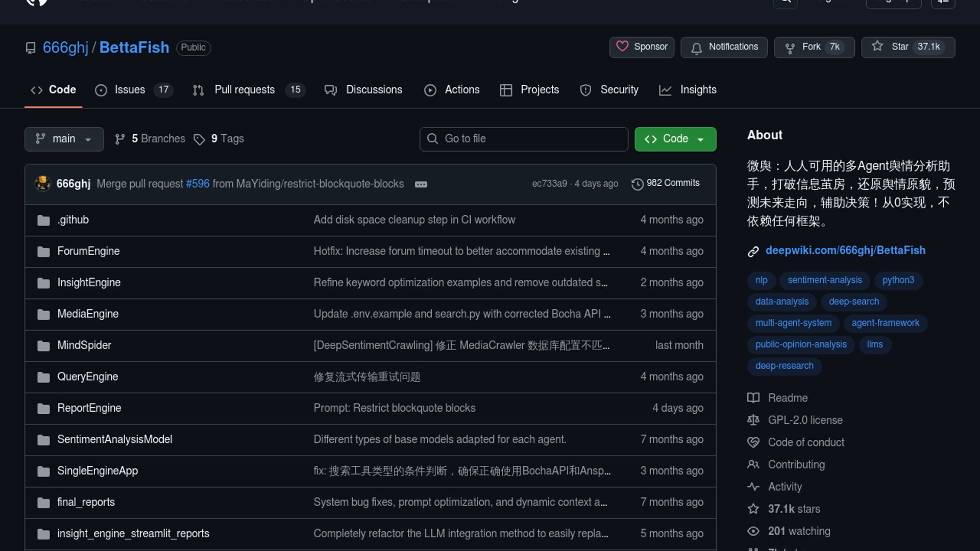Open the Issues tab
The image size is (980, 551).
click(130, 90)
